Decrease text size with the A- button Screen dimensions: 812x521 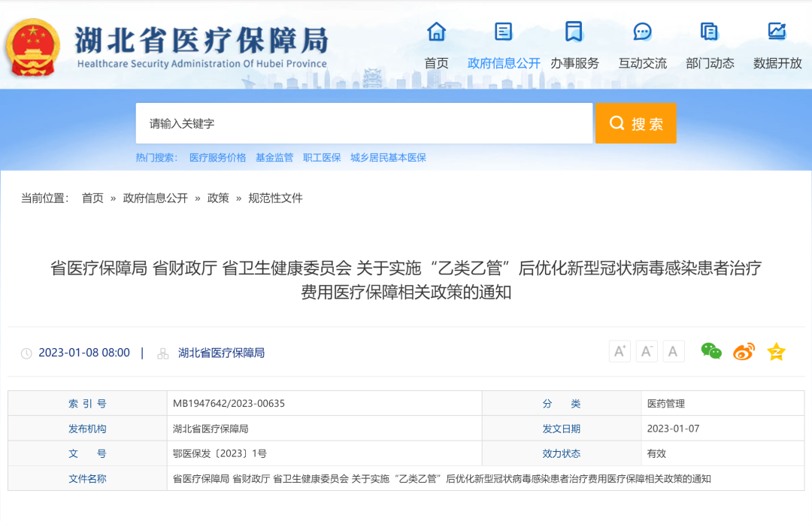[x=646, y=351]
